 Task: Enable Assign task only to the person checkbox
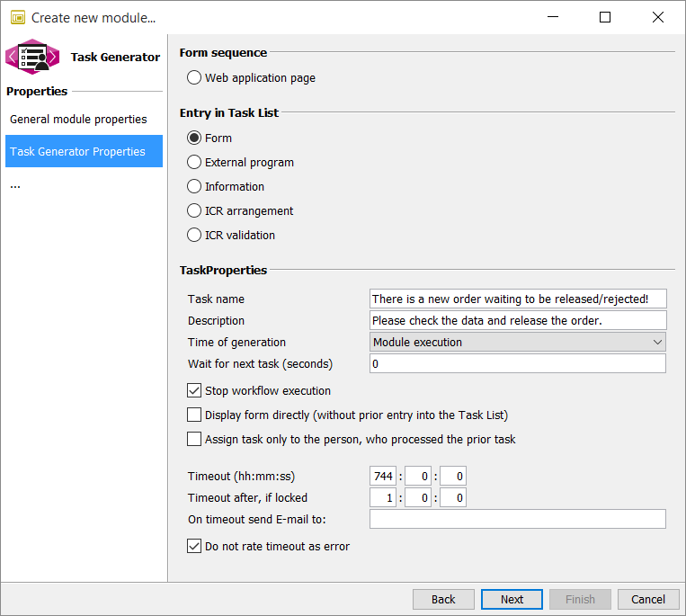coord(194,440)
